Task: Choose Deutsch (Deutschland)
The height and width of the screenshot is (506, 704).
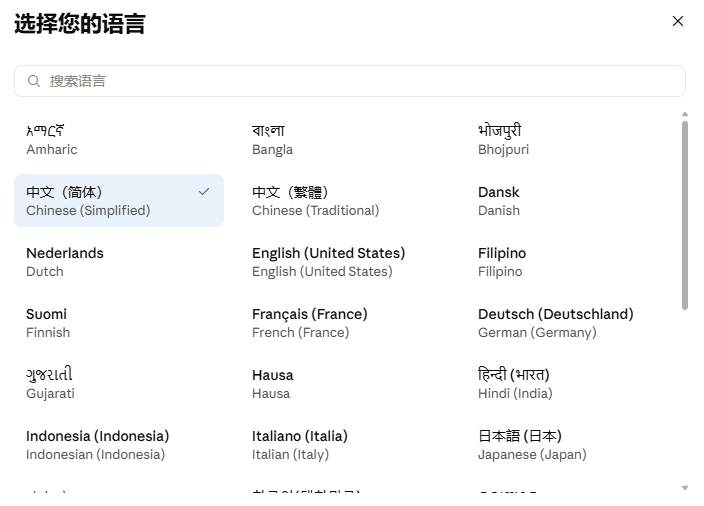Action: click(571, 323)
